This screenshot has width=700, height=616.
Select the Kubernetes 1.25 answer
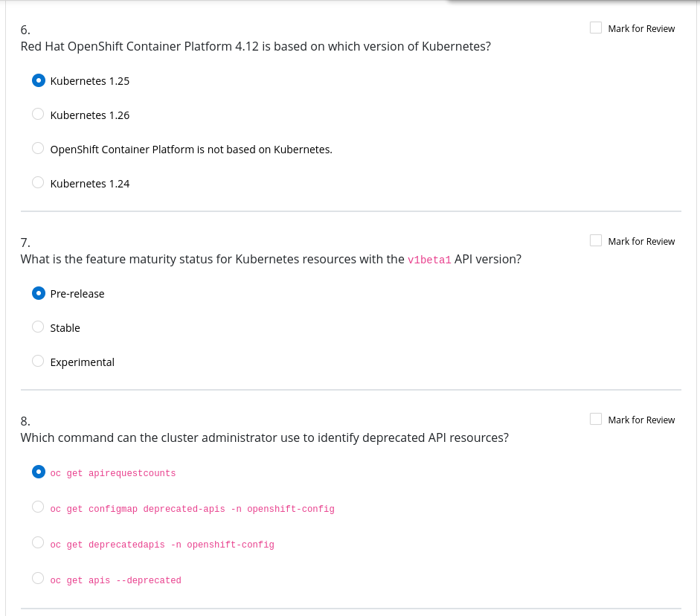pyautogui.click(x=39, y=80)
